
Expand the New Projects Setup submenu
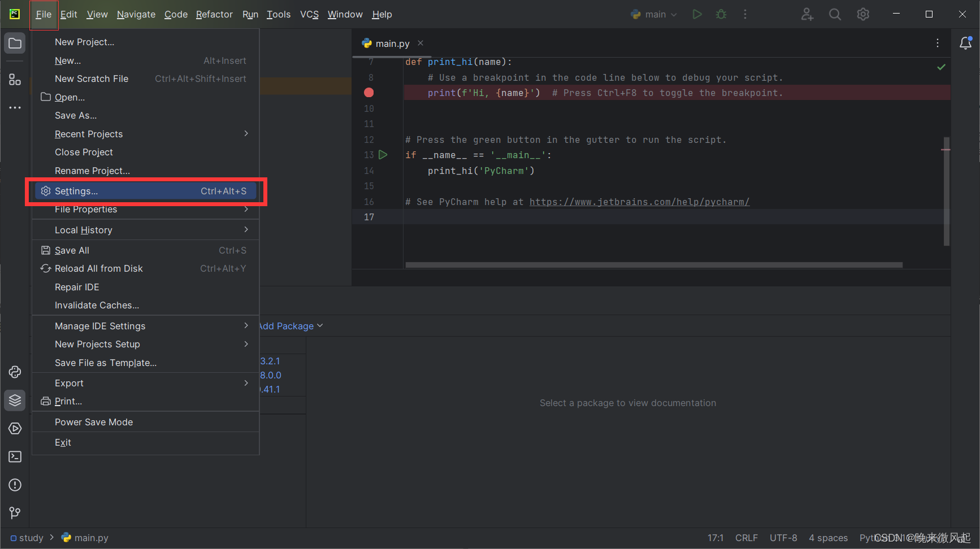point(146,344)
